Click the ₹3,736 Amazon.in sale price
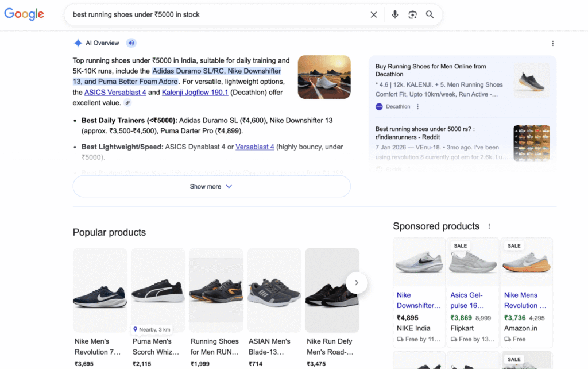 (x=515, y=318)
